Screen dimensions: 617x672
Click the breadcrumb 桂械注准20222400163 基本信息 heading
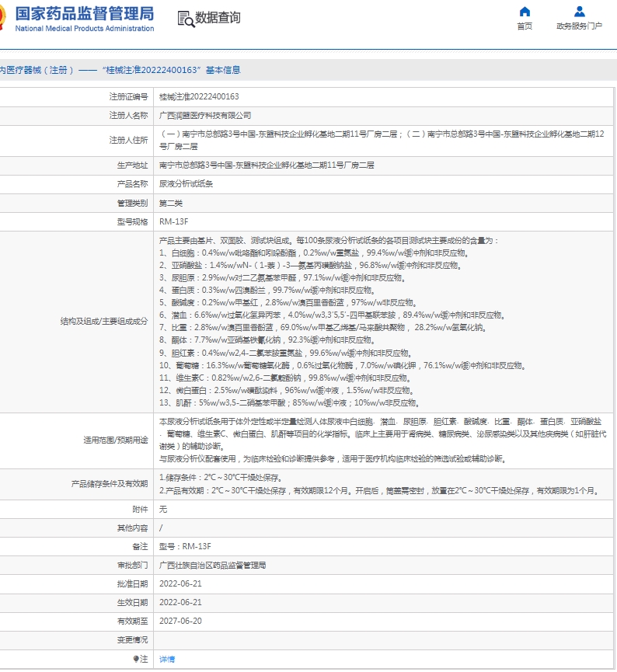pos(171,70)
